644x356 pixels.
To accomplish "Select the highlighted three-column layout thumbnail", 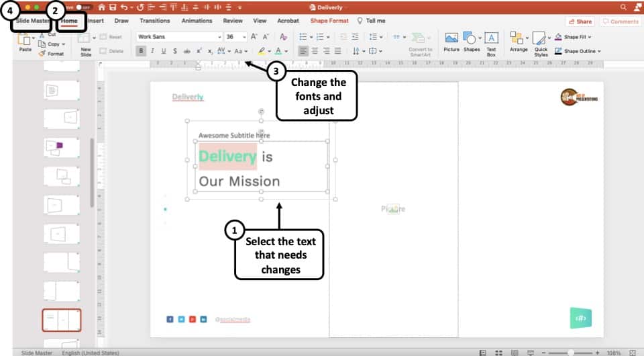I will pos(62,320).
